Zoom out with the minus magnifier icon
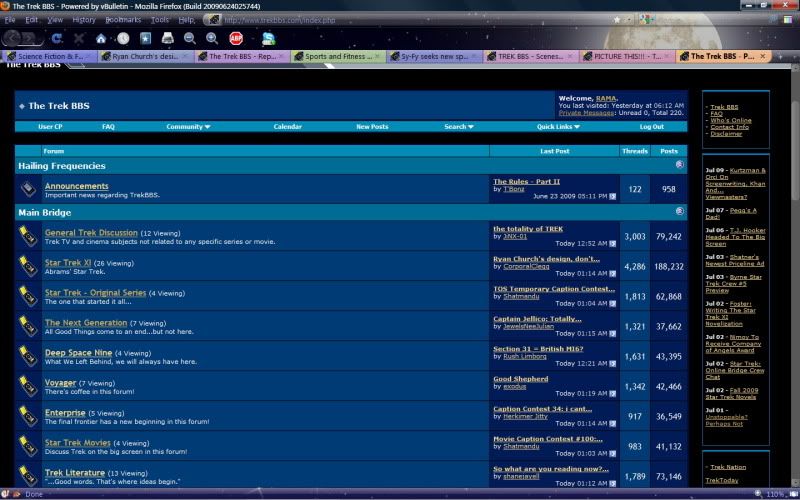This screenshot has width=800, height=500. pos(190,38)
